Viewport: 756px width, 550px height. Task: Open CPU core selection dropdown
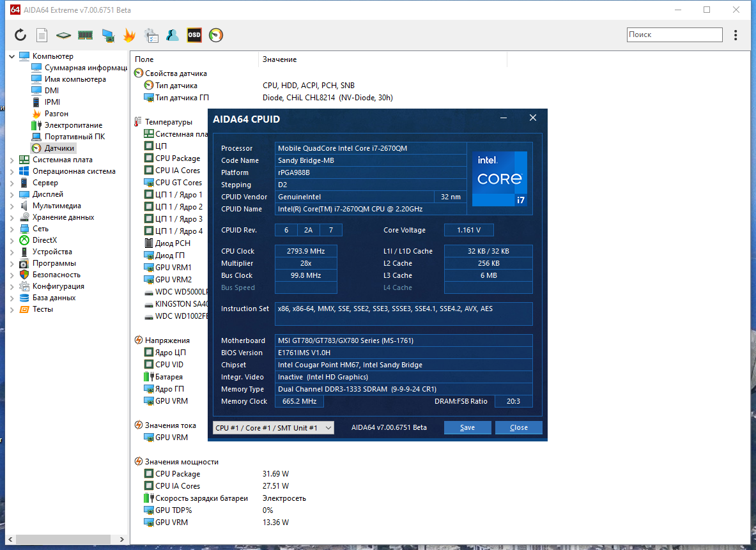click(x=274, y=427)
